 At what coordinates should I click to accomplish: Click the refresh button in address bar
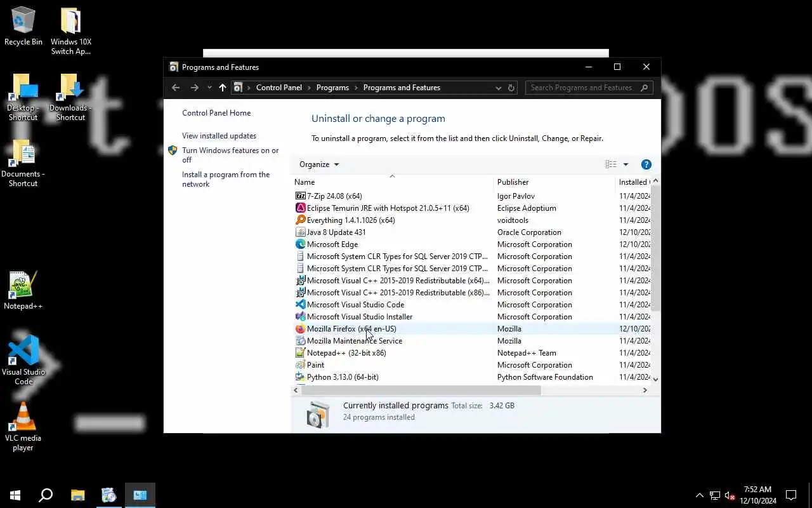tap(511, 88)
